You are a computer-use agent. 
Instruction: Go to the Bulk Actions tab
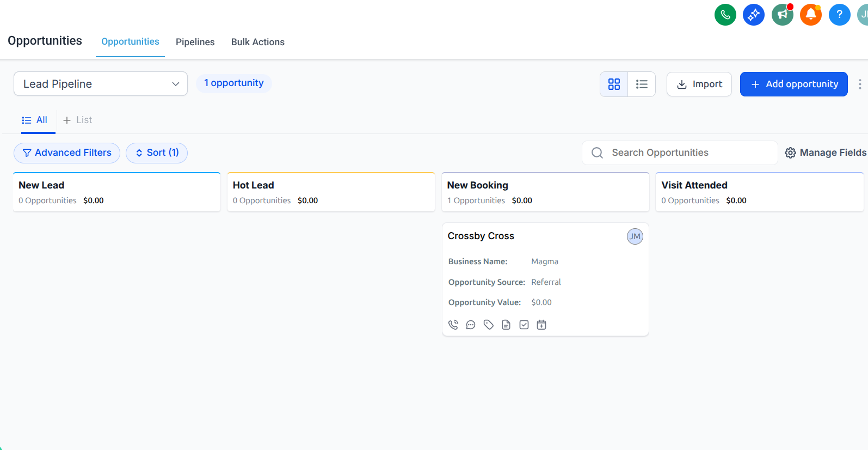click(x=257, y=42)
